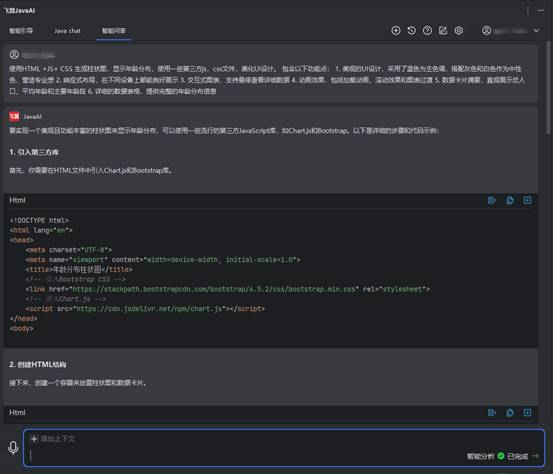The width and height of the screenshot is (553, 474).
Task: Click the second 'Html' code block label
Action: click(17, 413)
